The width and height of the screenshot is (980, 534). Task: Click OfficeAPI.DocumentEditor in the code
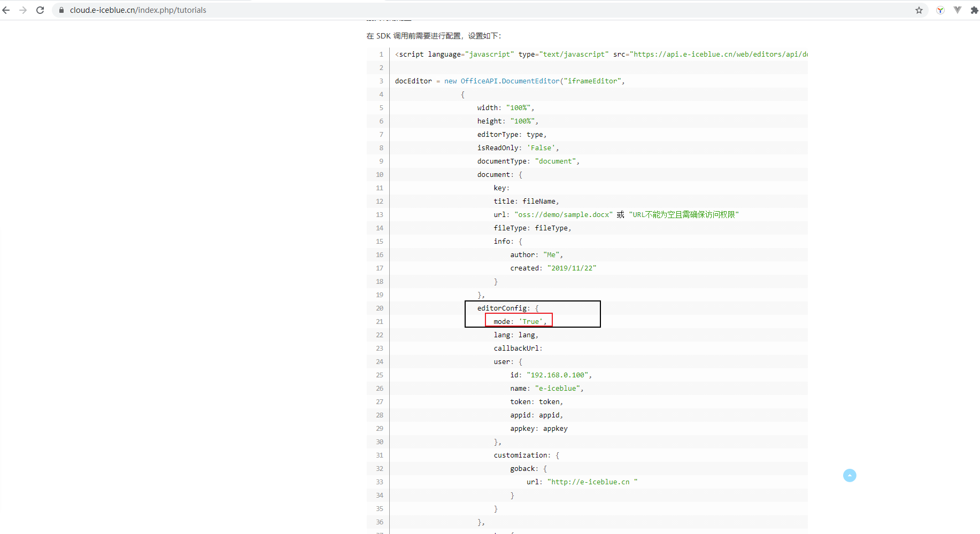(510, 81)
